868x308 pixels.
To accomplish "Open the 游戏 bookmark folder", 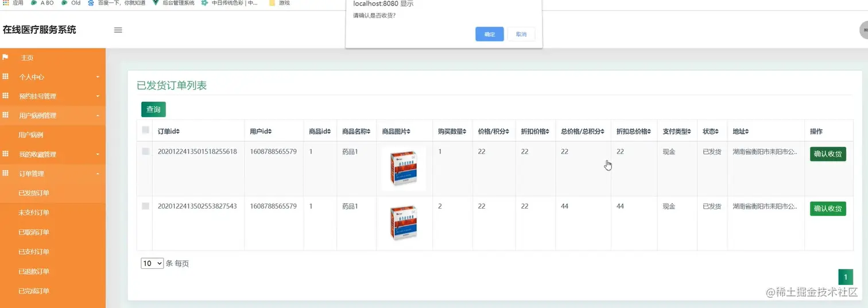I will (x=280, y=3).
